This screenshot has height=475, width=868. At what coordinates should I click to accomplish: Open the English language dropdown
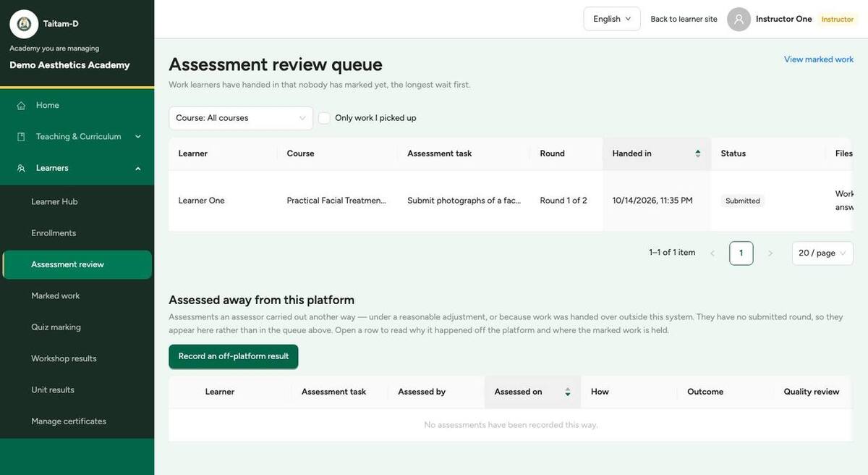click(x=612, y=19)
